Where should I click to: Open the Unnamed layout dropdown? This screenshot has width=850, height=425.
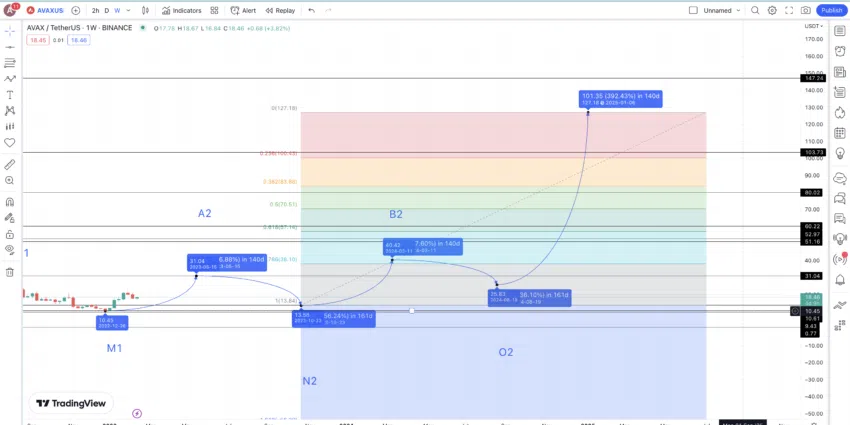pyautogui.click(x=722, y=10)
